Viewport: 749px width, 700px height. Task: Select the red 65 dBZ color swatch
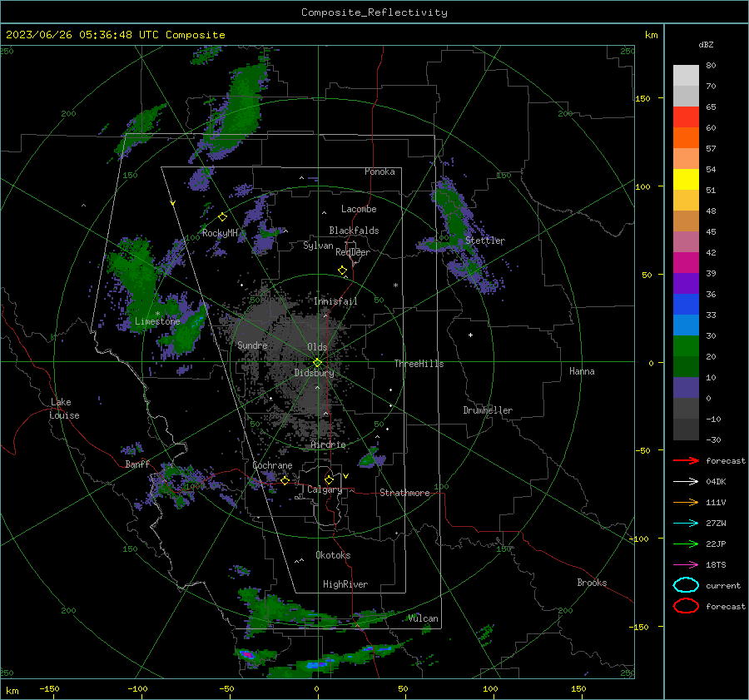coord(686,117)
